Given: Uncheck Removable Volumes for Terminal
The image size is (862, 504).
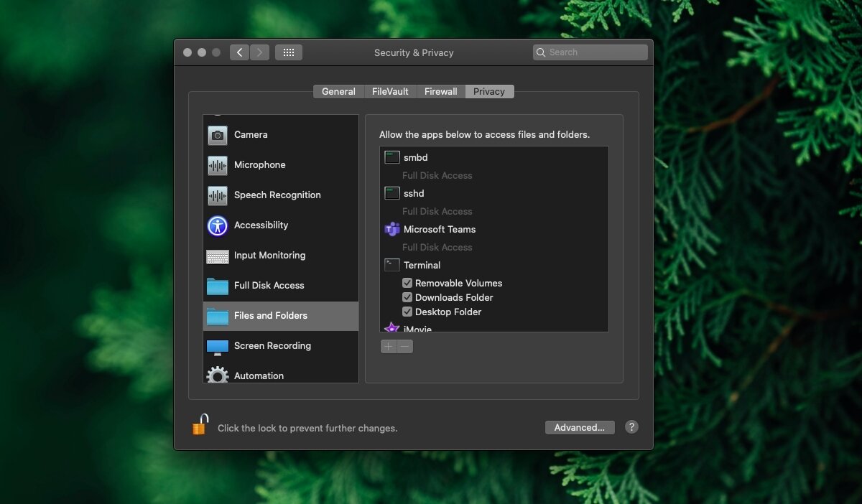Looking at the screenshot, I should click(x=407, y=283).
